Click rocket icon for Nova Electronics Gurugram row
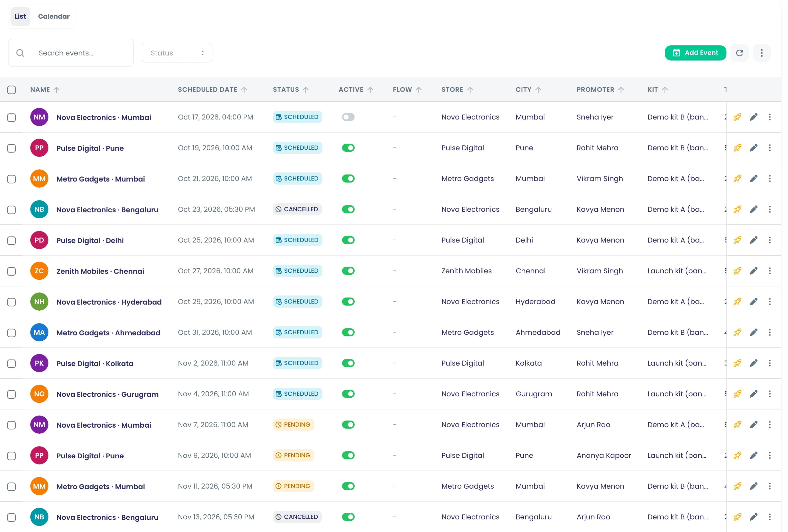 [737, 394]
